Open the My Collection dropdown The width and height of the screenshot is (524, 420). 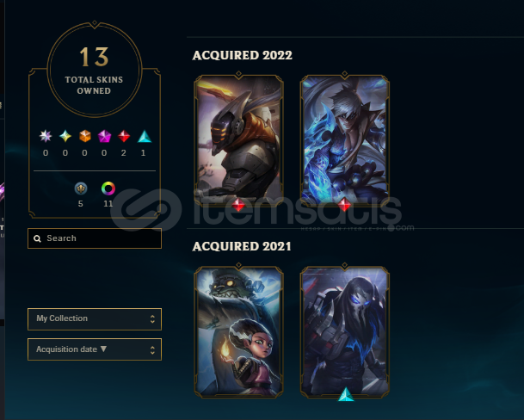point(95,319)
